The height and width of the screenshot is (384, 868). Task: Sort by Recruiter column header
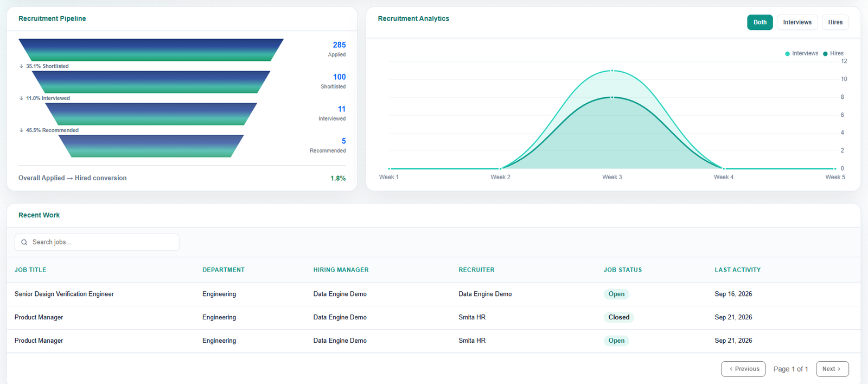[476, 270]
